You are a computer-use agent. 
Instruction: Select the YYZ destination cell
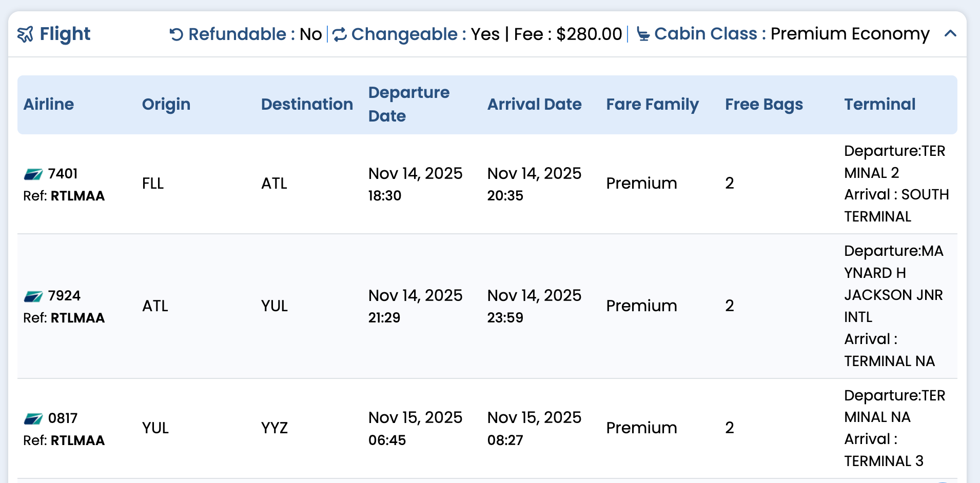click(275, 428)
